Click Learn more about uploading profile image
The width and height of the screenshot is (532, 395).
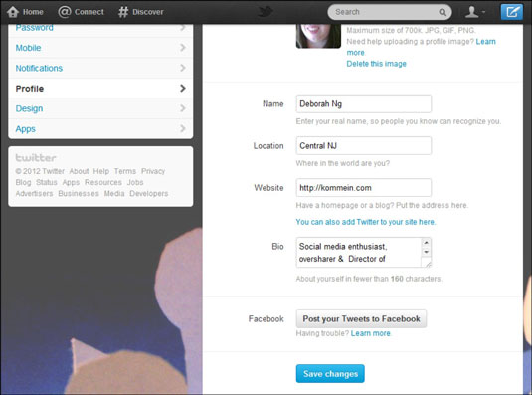485,42
